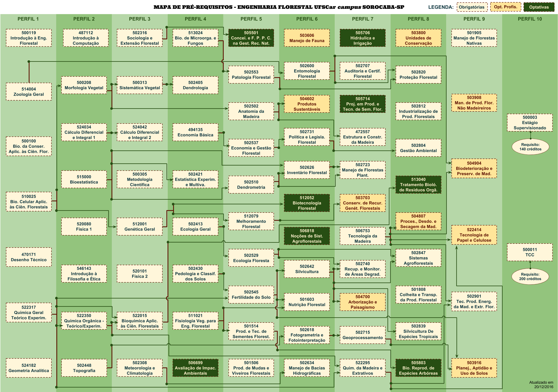
Task: Select 502421 Estatística Experim. e Multiva.
Action: pos(195,179)
